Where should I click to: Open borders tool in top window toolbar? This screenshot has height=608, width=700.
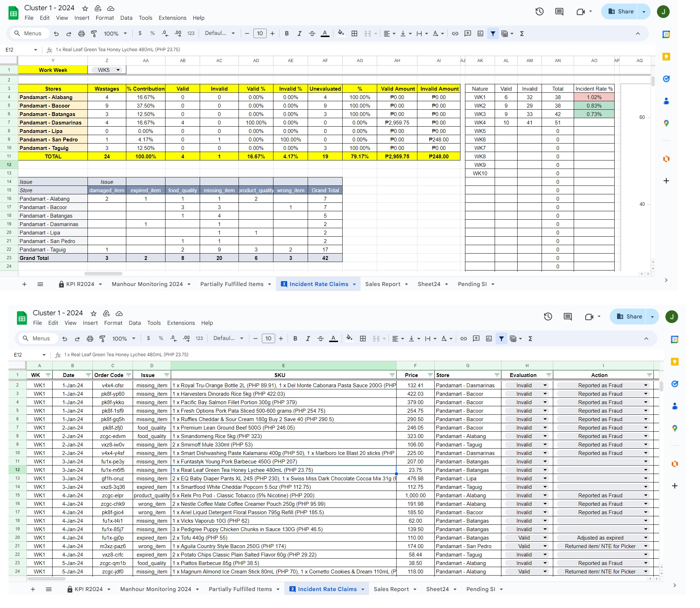(x=354, y=34)
